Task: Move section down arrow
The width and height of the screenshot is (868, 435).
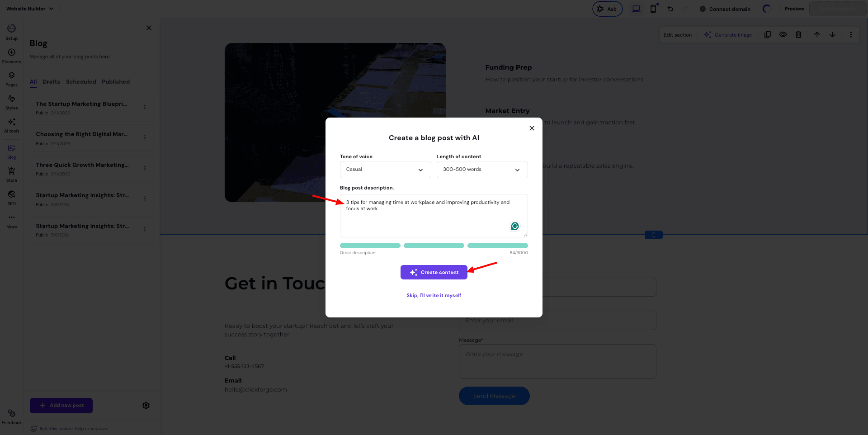Action: 832,34
